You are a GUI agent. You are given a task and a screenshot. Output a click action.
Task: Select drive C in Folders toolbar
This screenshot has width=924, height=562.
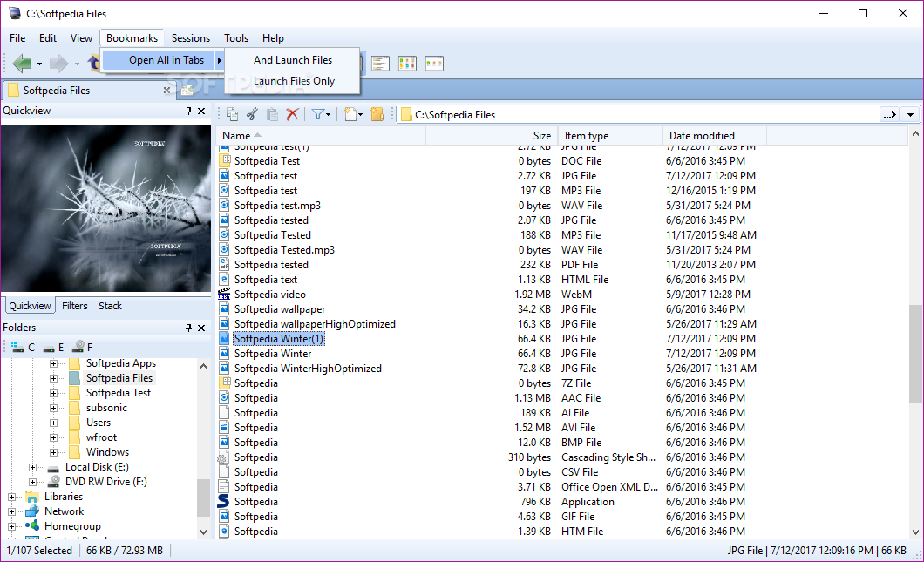point(24,347)
